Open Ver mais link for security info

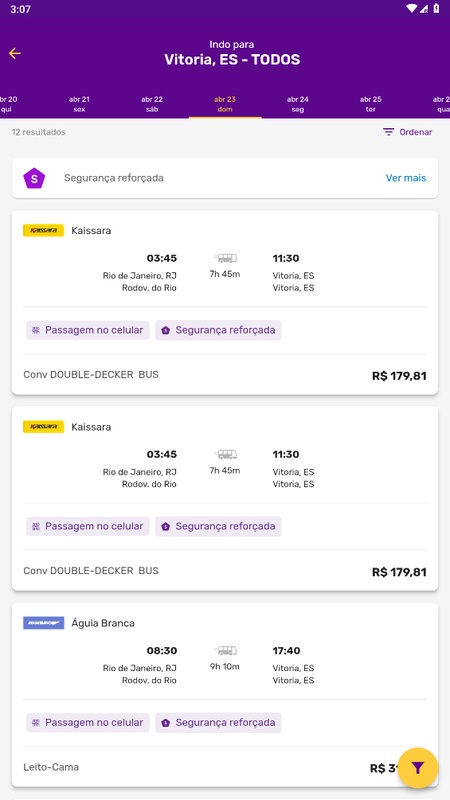click(x=406, y=178)
